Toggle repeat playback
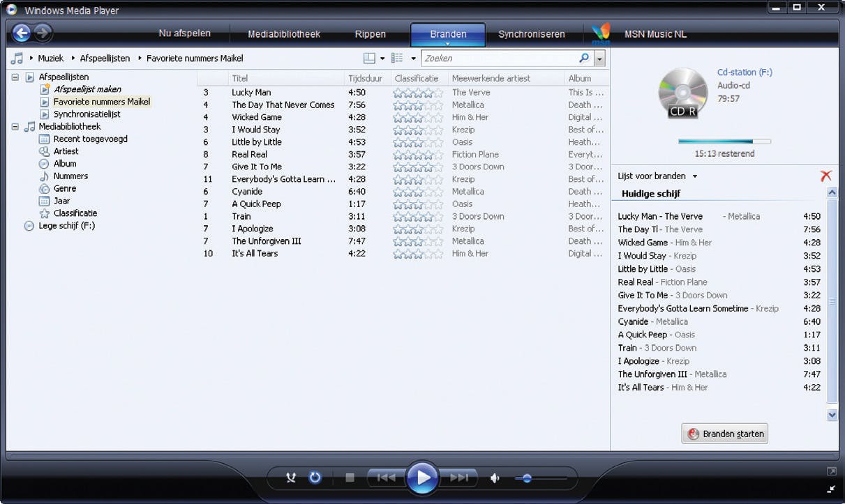845x504 pixels. pos(315,478)
